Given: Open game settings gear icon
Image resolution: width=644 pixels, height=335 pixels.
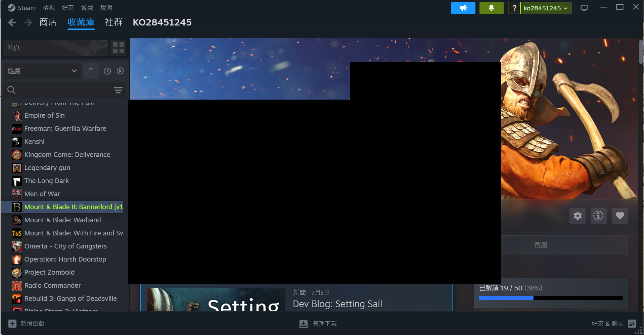Looking at the screenshot, I should tap(578, 216).
